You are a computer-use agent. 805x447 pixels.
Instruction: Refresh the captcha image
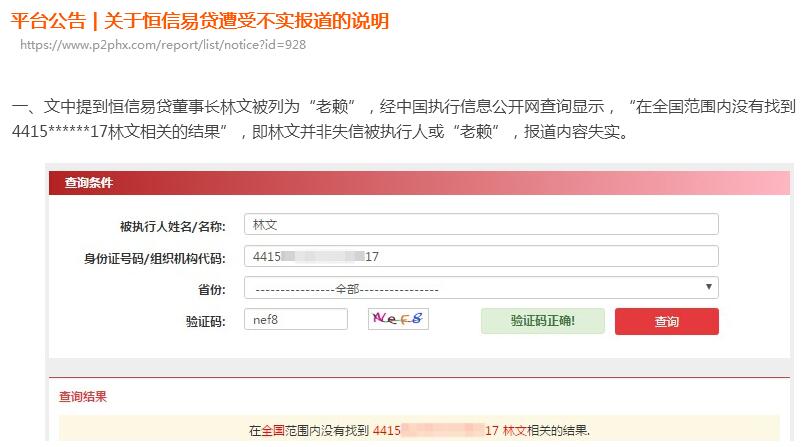(398, 319)
